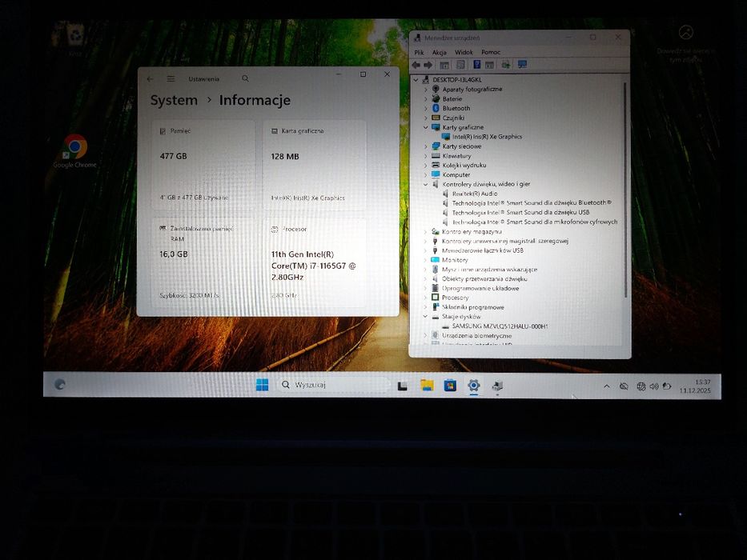Collapse the Karty graficzne category
Screen dimensions: 747x560
point(426,127)
